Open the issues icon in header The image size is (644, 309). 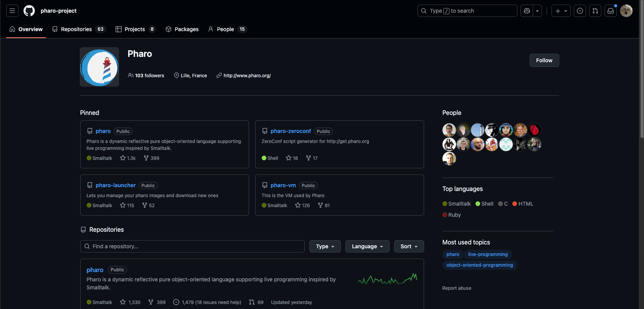pyautogui.click(x=580, y=11)
